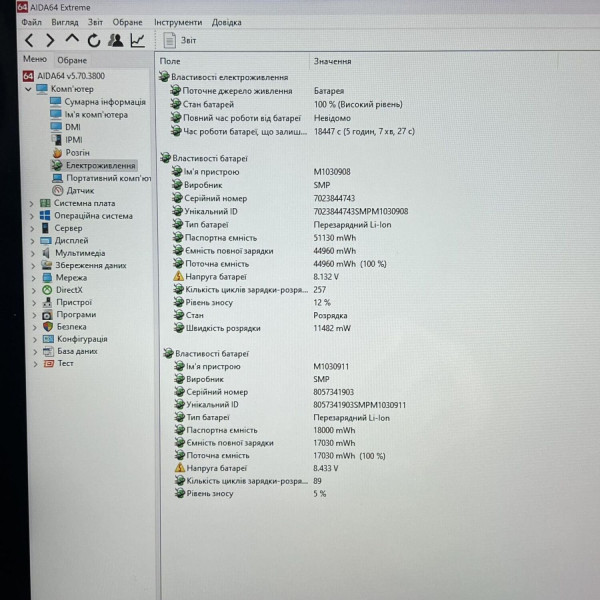Switch to the Меню tab in sidebar
Screen dimensions: 600x600
click(35, 59)
